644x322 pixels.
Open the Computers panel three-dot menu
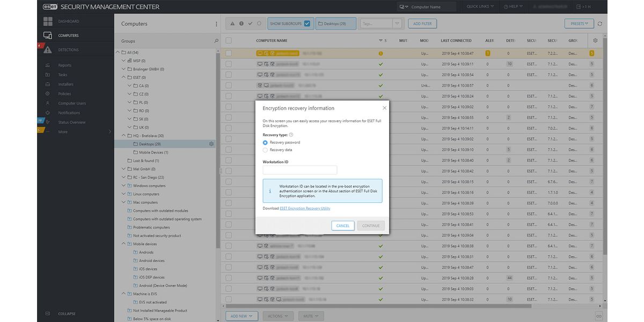point(216,24)
